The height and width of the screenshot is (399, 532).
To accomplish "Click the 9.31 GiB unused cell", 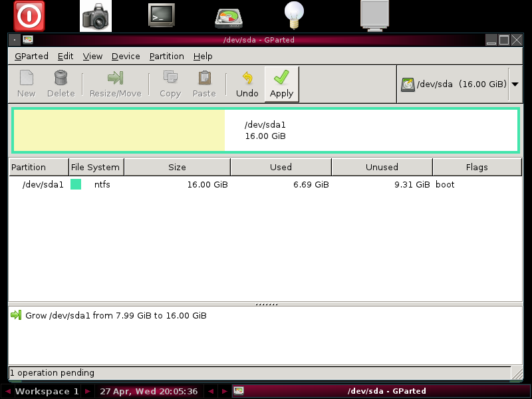I will [412, 184].
